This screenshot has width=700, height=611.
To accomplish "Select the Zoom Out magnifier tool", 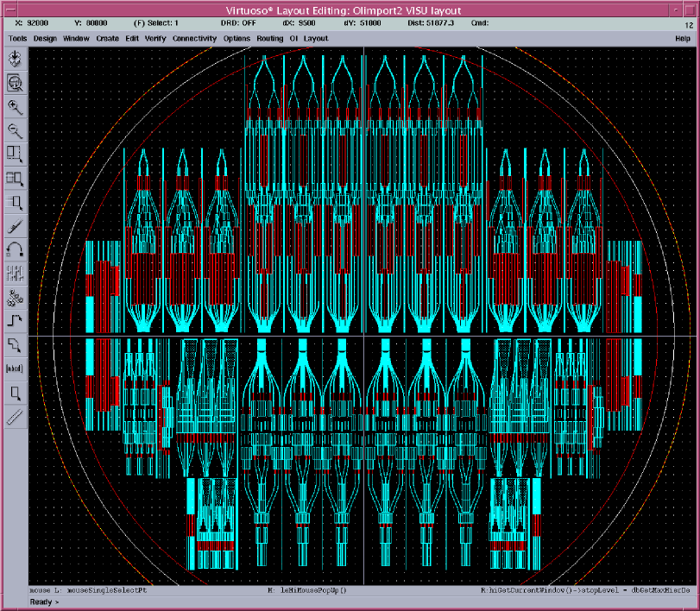I will 15,131.
